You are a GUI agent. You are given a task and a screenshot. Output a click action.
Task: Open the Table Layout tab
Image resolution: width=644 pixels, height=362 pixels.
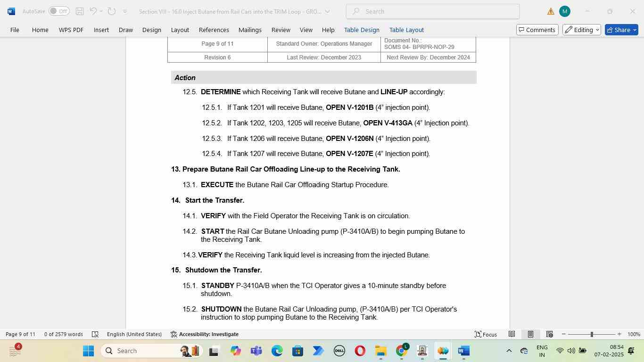(x=406, y=30)
